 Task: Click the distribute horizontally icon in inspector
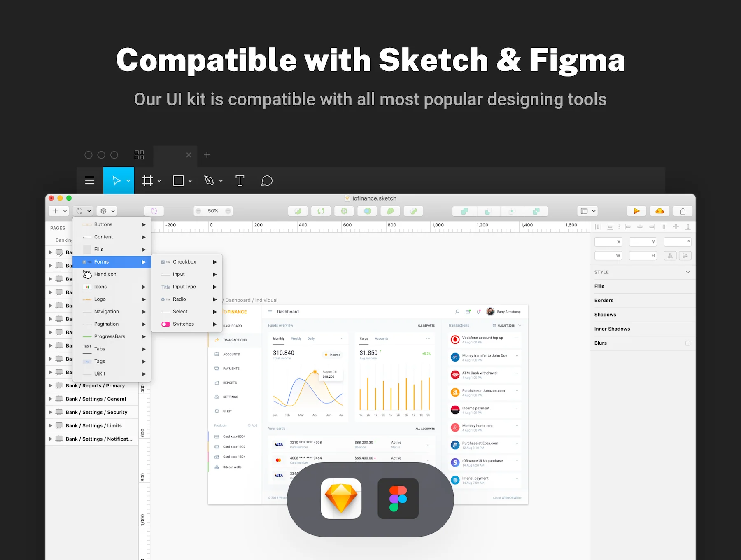tap(598, 227)
